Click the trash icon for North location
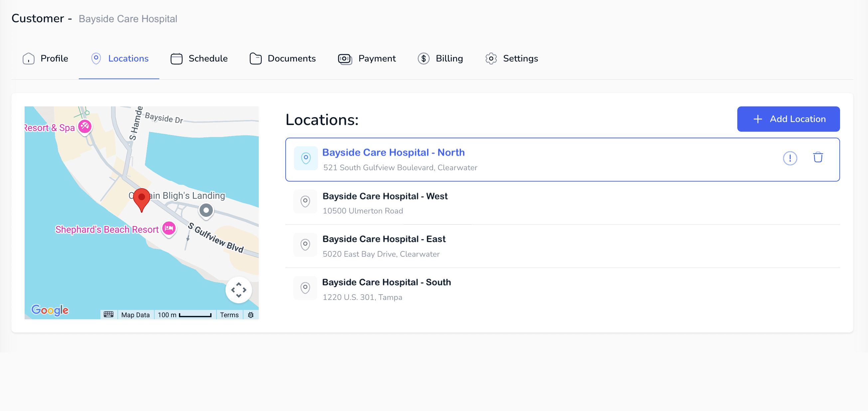Screen dimensions: 868x411 [x=818, y=158]
